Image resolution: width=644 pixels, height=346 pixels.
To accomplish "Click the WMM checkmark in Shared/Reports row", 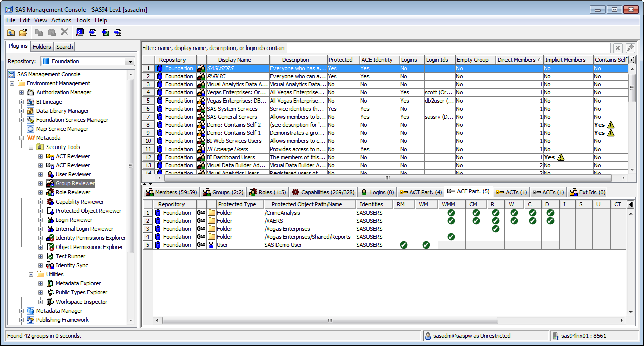I will (x=451, y=237).
